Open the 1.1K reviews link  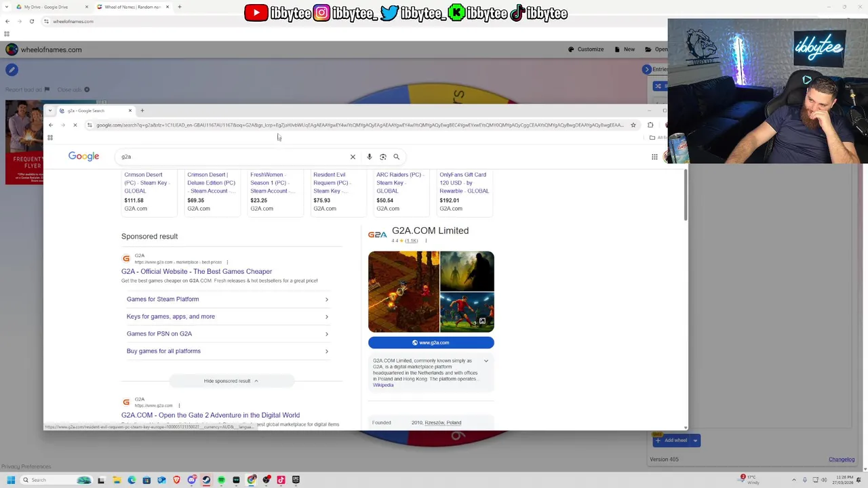[412, 241]
